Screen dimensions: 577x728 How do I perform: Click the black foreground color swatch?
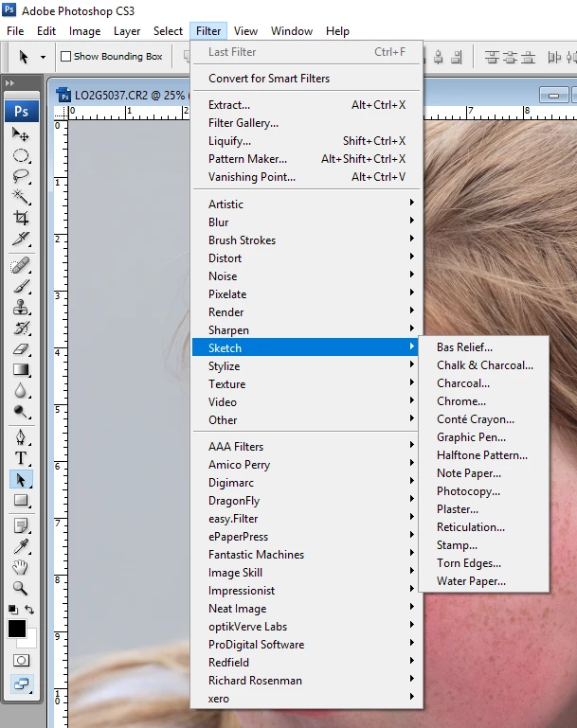15,629
